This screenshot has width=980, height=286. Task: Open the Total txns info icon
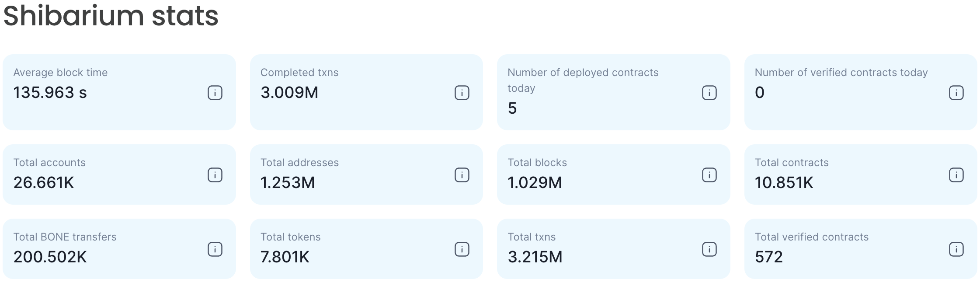(x=709, y=249)
